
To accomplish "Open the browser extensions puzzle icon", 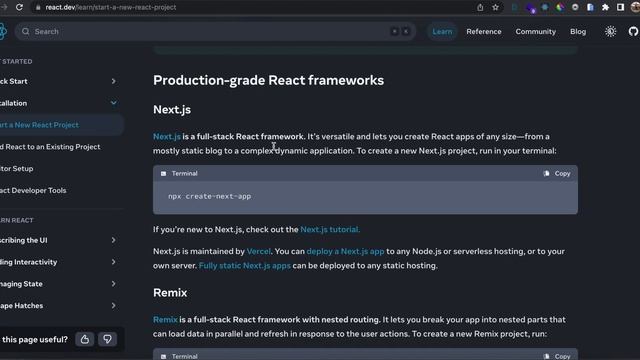I will 605,7.
